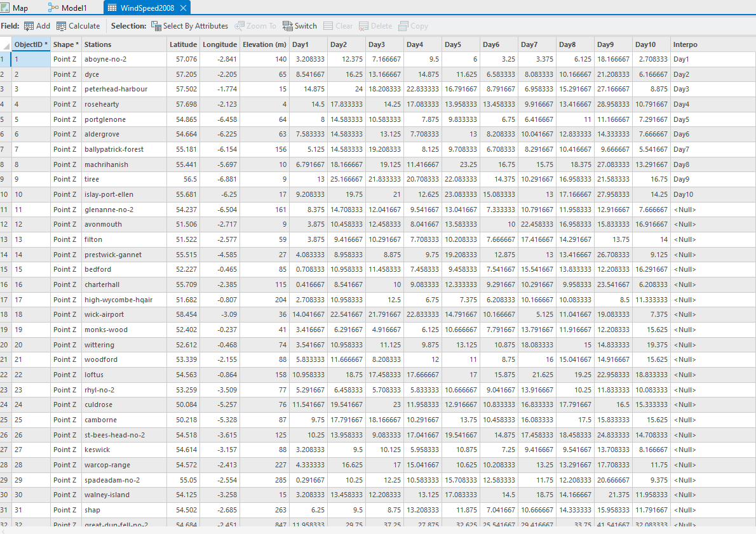This screenshot has width=756, height=534.
Task: Click the Model1 tab icon
Action: pyautogui.click(x=53, y=8)
